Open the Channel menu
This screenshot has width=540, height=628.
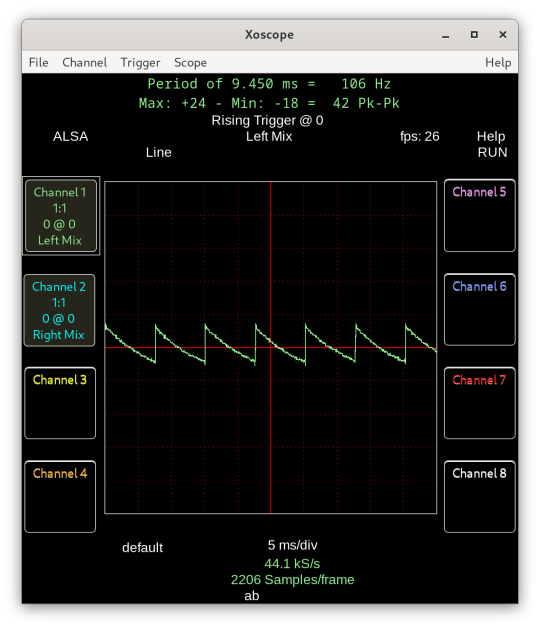coord(85,62)
